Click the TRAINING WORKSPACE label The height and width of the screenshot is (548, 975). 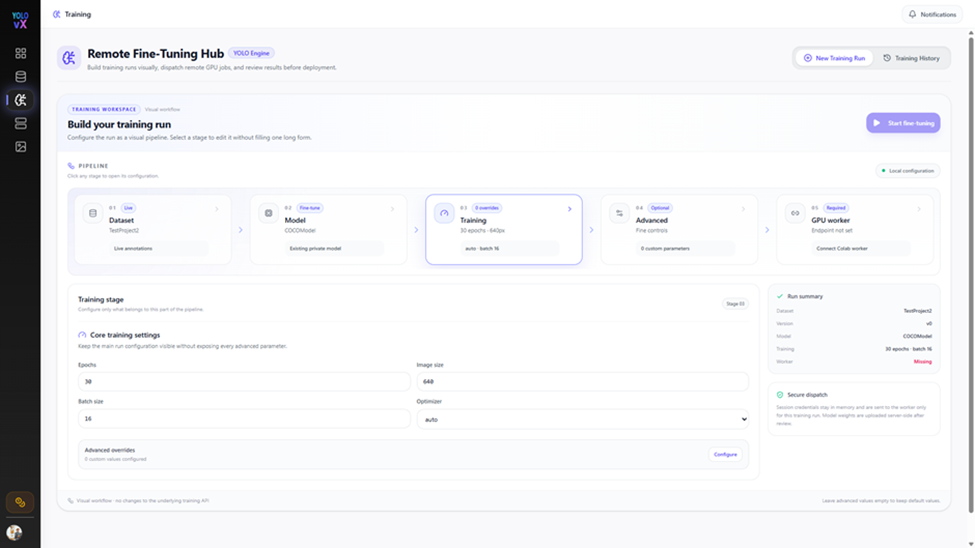coord(104,109)
